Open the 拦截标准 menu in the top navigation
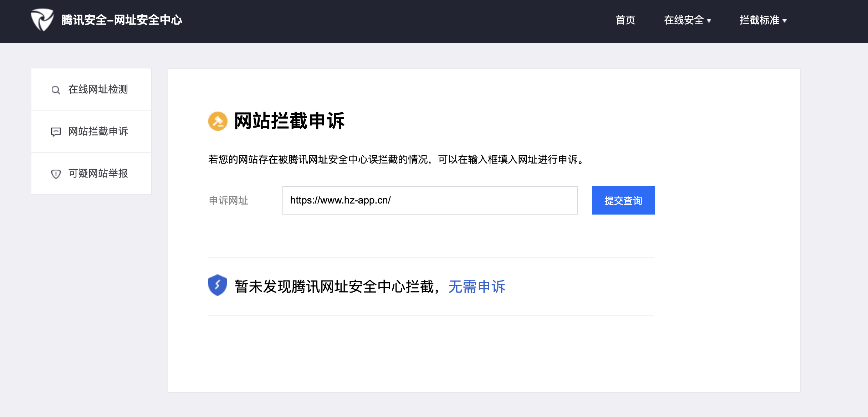This screenshot has width=868, height=417. (x=759, y=20)
